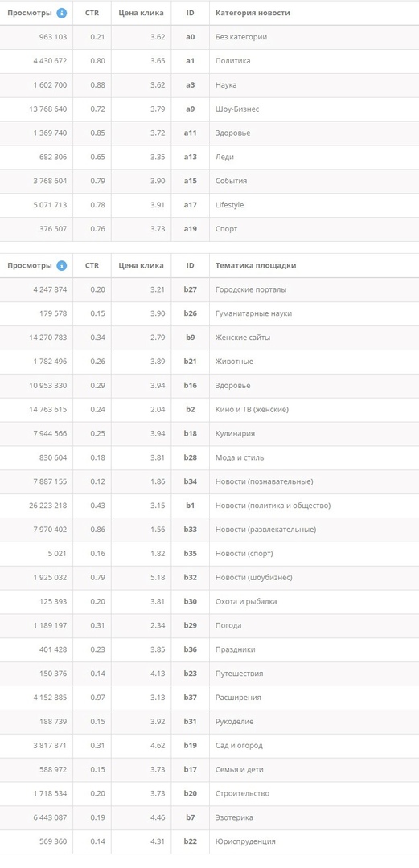
Task: Click the Охота и рыбалка topic
Action: tap(246, 602)
